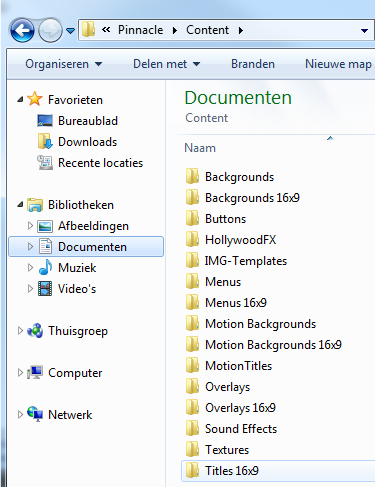375x487 pixels.
Task: Click the Branden button
Action: (253, 64)
